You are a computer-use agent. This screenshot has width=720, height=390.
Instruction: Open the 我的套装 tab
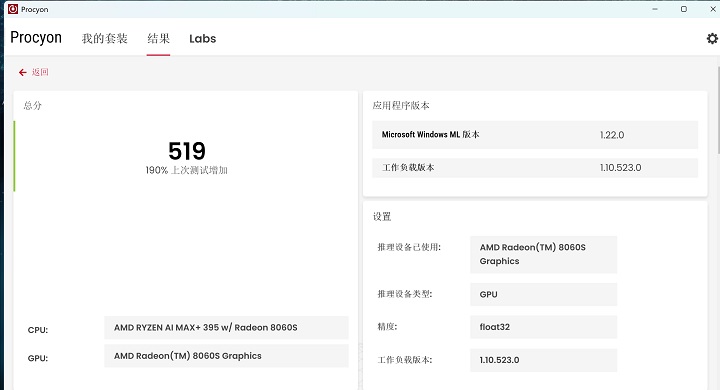105,39
